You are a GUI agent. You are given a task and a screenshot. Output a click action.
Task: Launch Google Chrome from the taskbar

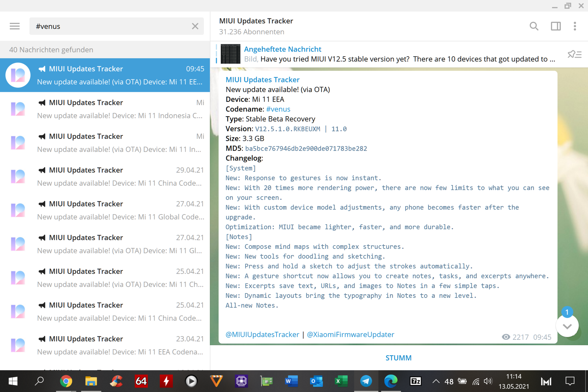66,381
